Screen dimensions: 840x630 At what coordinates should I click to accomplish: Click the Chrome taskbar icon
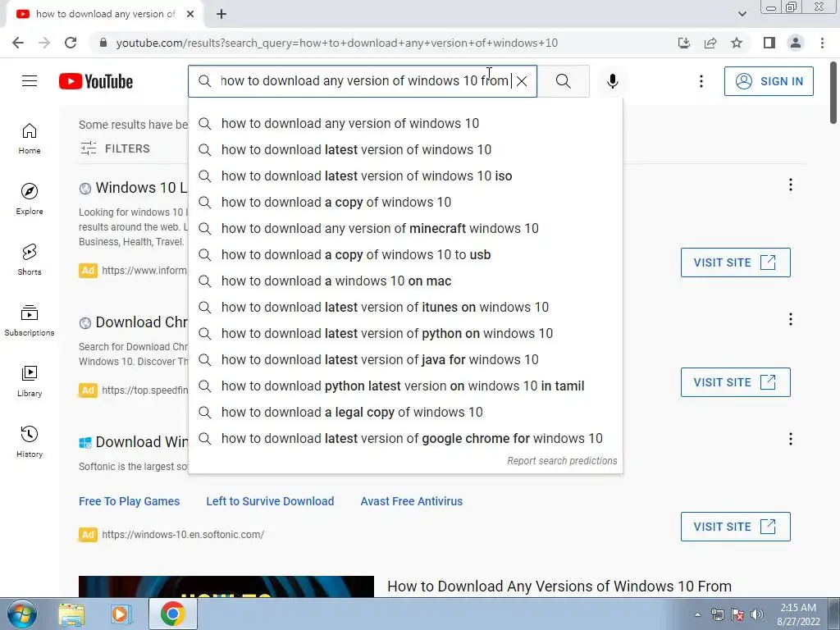(x=172, y=614)
